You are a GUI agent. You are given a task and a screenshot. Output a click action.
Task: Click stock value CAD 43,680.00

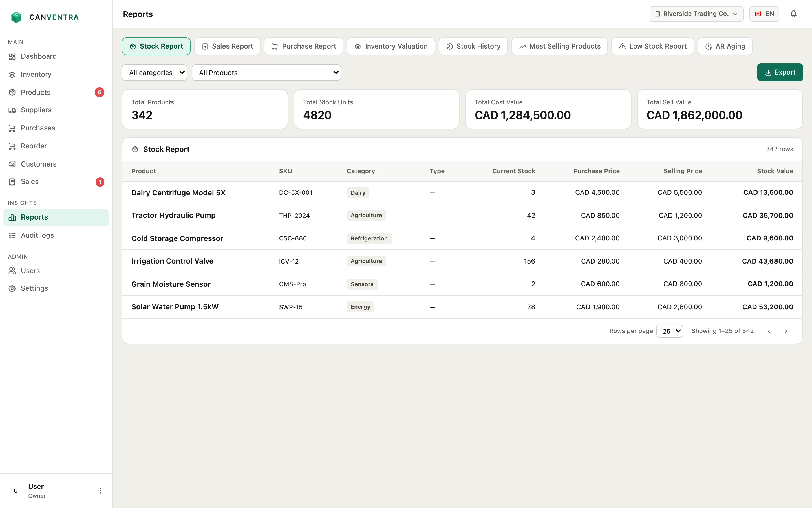point(767,261)
